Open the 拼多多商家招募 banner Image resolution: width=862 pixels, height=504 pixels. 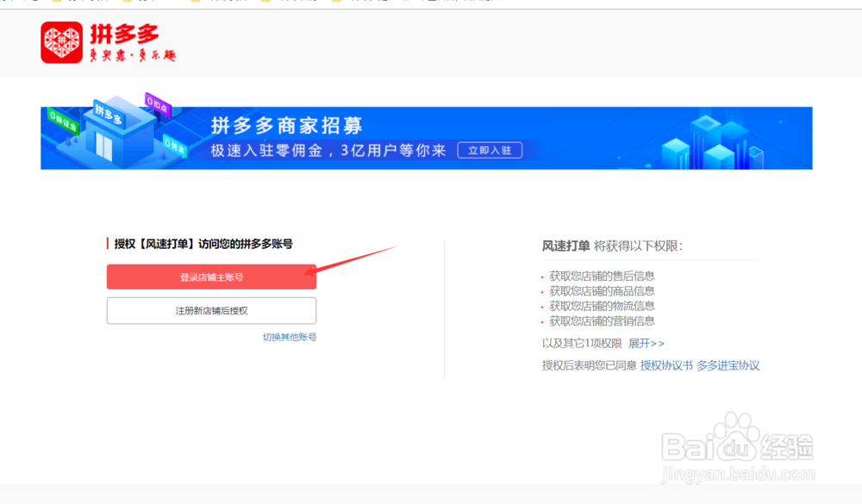[x=426, y=137]
